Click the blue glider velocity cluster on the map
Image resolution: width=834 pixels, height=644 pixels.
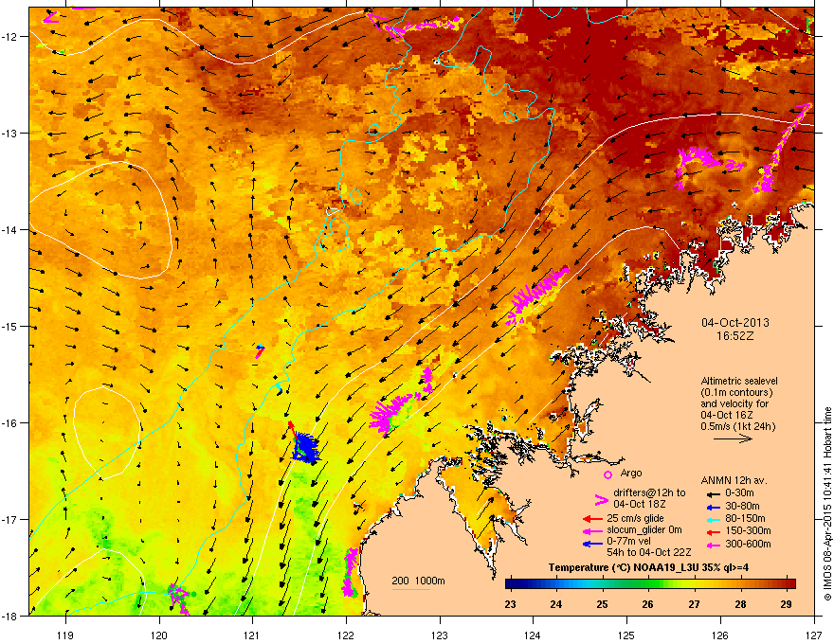pos(306,447)
